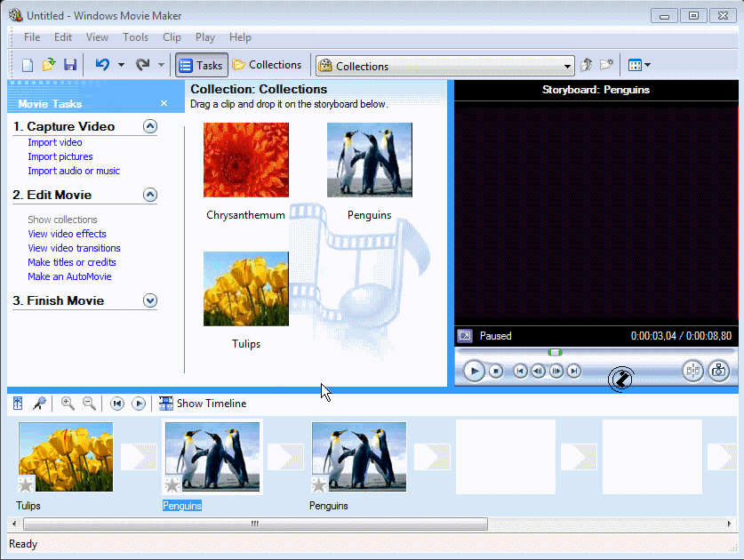This screenshot has width=744, height=560.
Task: Click the preview monitor Play button
Action: click(474, 371)
